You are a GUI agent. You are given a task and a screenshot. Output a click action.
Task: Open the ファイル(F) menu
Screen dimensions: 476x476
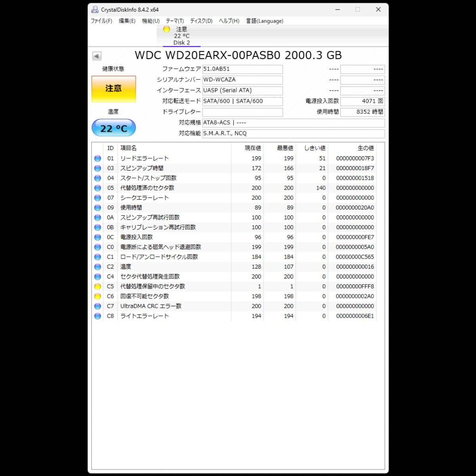[102, 21]
